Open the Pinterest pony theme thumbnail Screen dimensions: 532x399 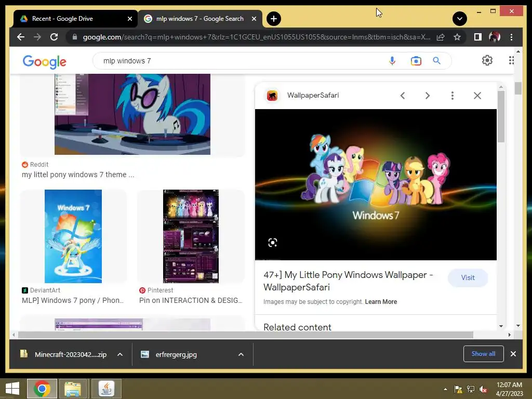pyautogui.click(x=191, y=236)
